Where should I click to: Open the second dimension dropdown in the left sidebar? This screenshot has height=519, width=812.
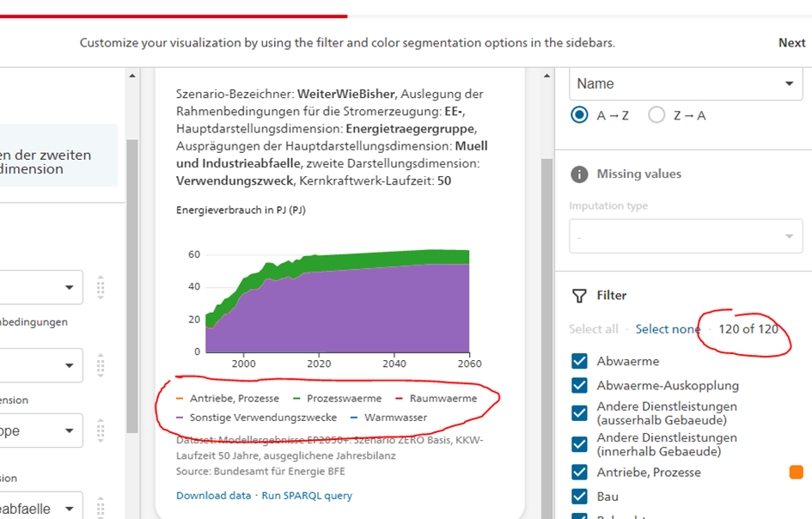coord(39,365)
